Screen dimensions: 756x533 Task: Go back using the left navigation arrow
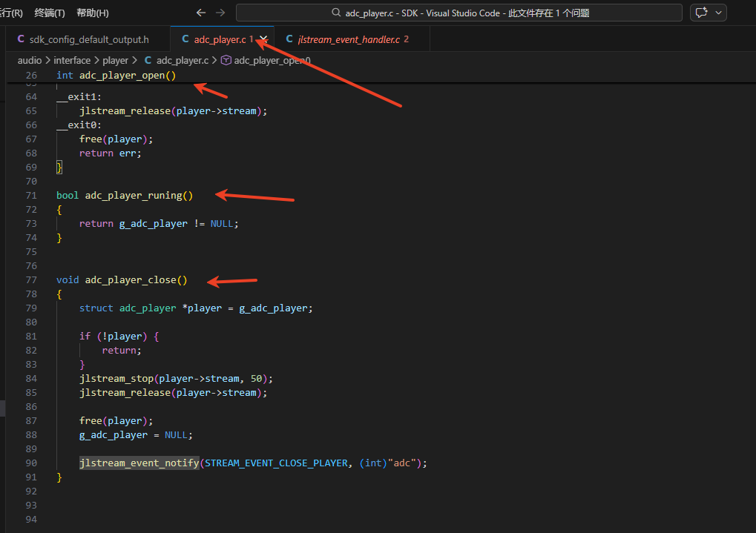(x=201, y=13)
